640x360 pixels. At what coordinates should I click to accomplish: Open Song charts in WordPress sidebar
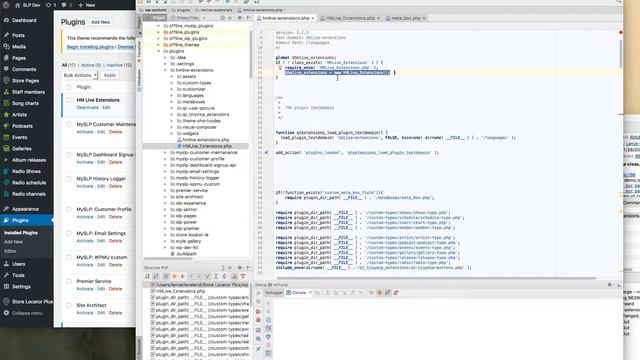25,104
